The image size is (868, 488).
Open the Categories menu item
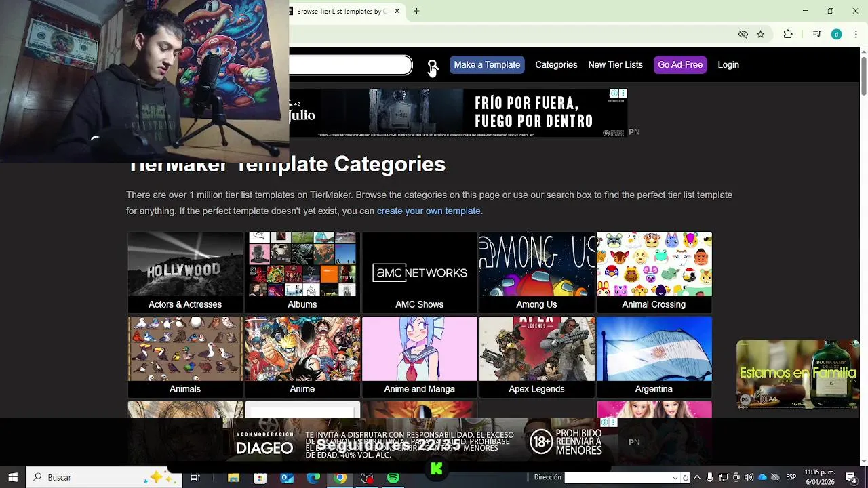coord(556,65)
